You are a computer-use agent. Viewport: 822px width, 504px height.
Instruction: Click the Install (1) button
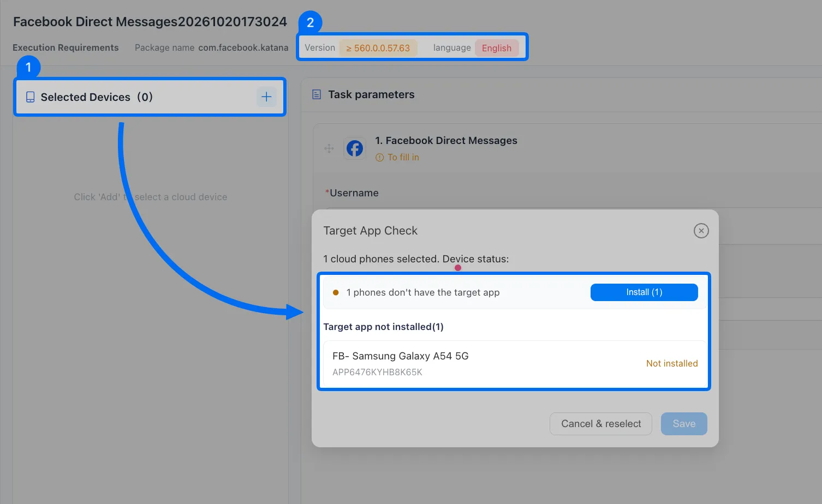point(644,292)
